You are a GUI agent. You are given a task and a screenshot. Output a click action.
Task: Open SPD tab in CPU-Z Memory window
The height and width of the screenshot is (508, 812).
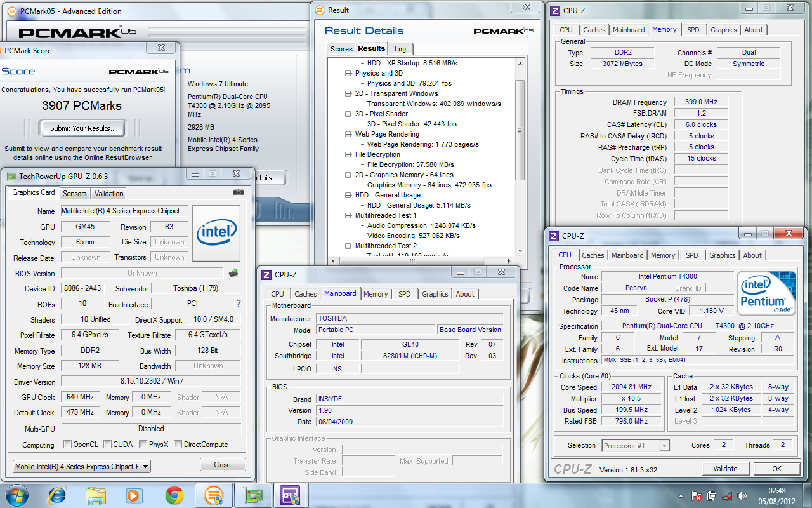tap(693, 30)
